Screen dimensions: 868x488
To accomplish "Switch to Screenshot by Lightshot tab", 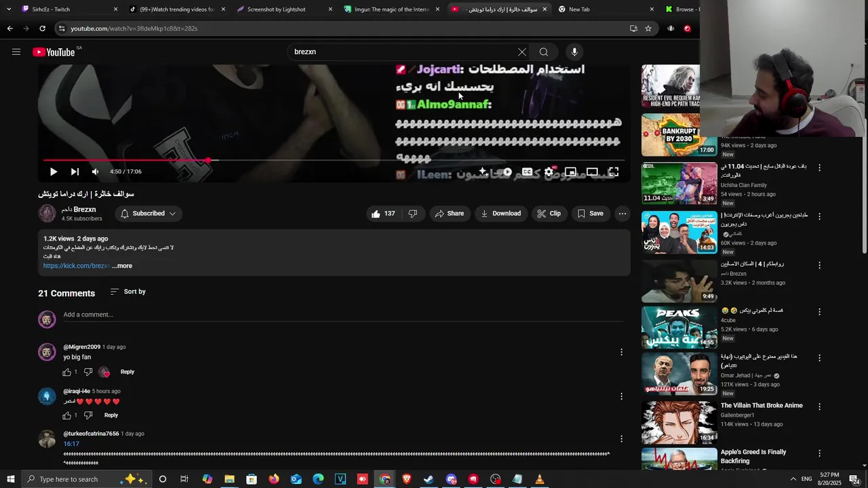I will 283,9.
